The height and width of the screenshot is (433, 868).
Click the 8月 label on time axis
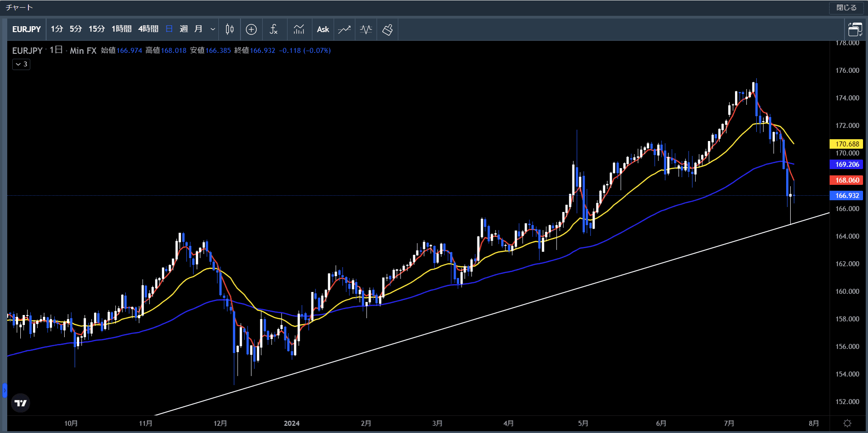click(x=814, y=424)
